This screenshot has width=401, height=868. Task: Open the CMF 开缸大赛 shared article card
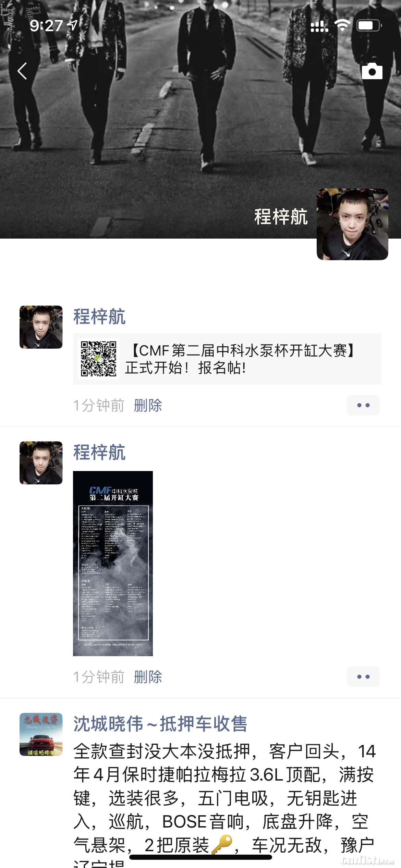pyautogui.click(x=227, y=359)
